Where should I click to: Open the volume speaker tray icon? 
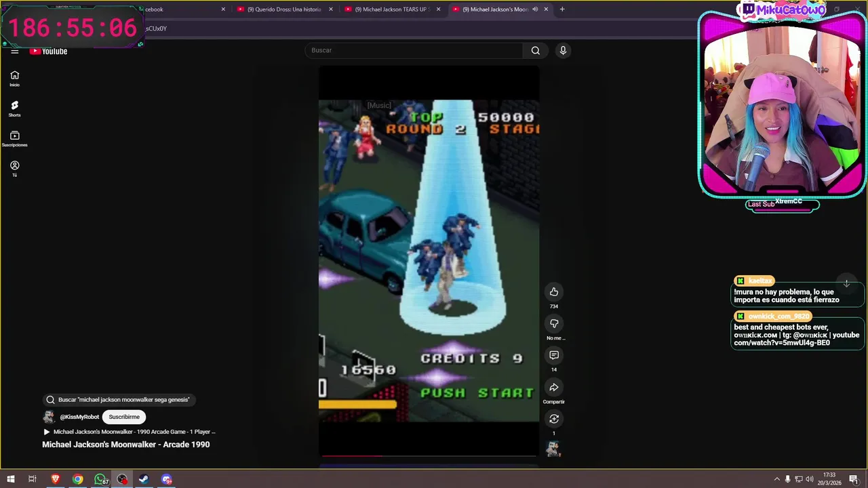[810, 479]
